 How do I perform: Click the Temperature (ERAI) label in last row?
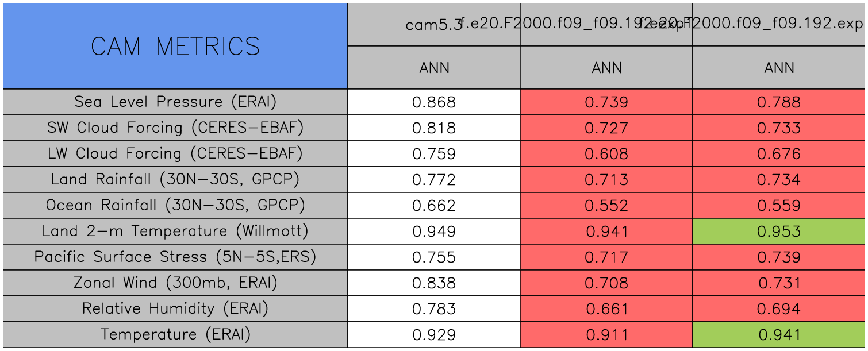(x=175, y=334)
